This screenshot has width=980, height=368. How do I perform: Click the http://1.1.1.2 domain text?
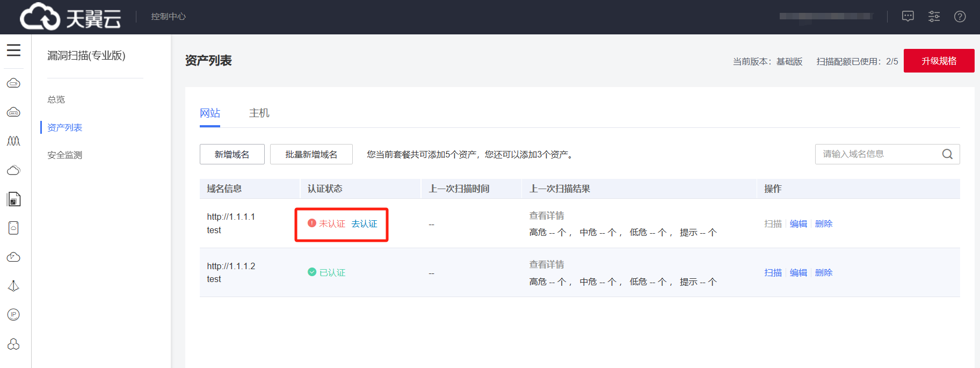pyautogui.click(x=231, y=266)
